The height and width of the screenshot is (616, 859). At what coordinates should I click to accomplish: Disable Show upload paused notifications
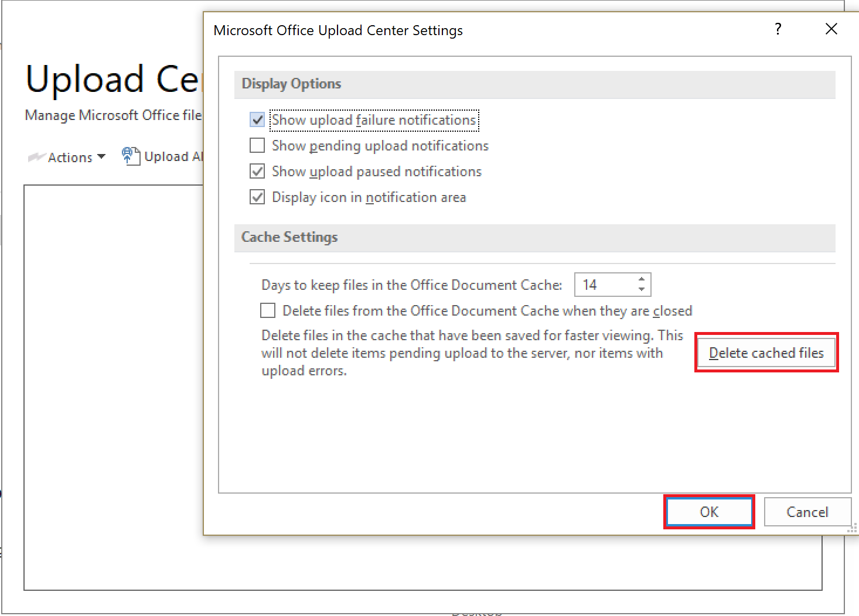tap(257, 171)
